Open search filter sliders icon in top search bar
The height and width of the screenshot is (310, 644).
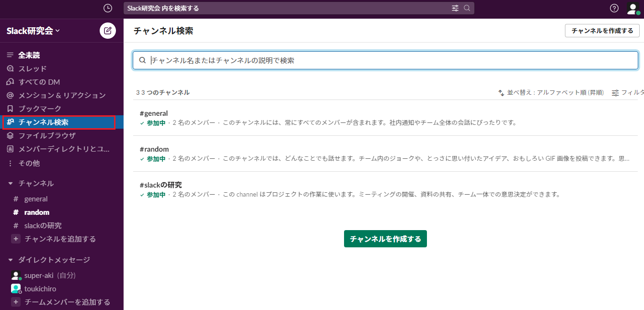pos(455,8)
